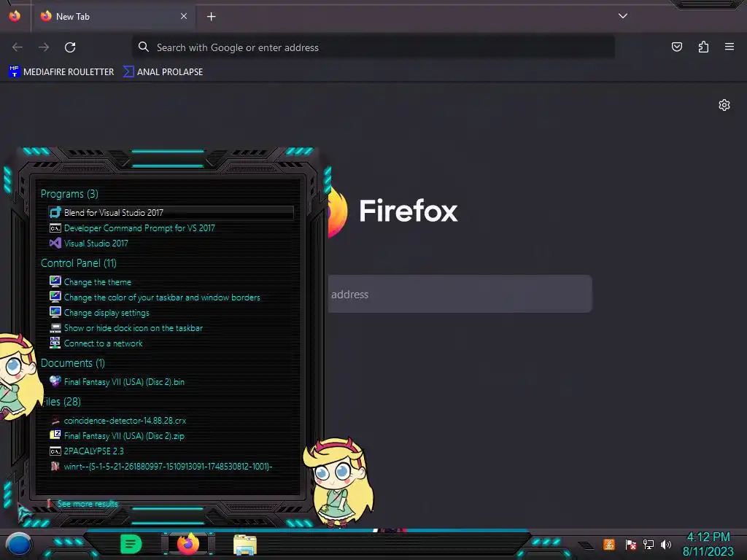Open a new tab with the plus button
747x560 pixels.
click(x=211, y=17)
